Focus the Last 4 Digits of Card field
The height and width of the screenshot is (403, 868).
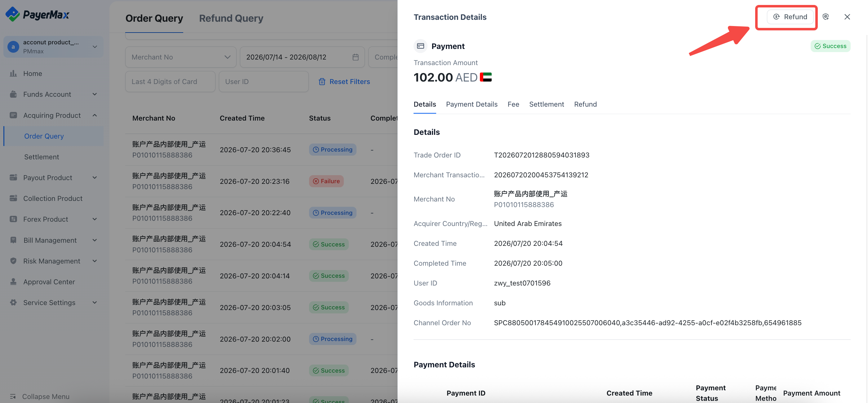coord(170,82)
